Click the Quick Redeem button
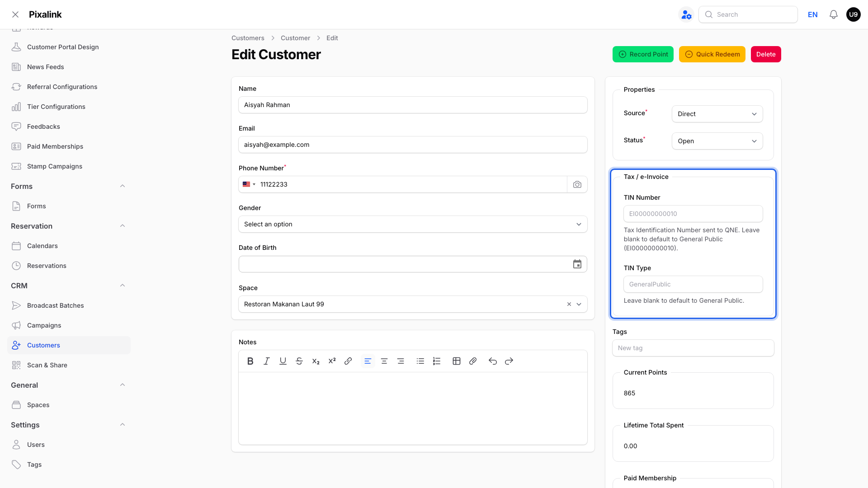868x488 pixels. pyautogui.click(x=712, y=54)
